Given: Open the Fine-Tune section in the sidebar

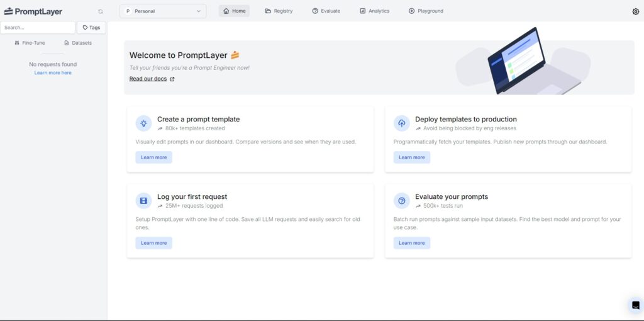Looking at the screenshot, I should point(30,43).
